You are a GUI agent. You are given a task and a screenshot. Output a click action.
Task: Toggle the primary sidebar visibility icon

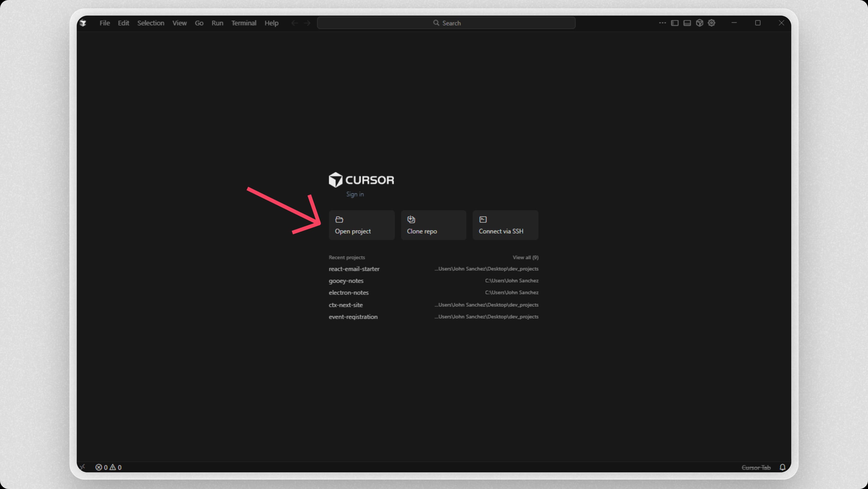[675, 23]
